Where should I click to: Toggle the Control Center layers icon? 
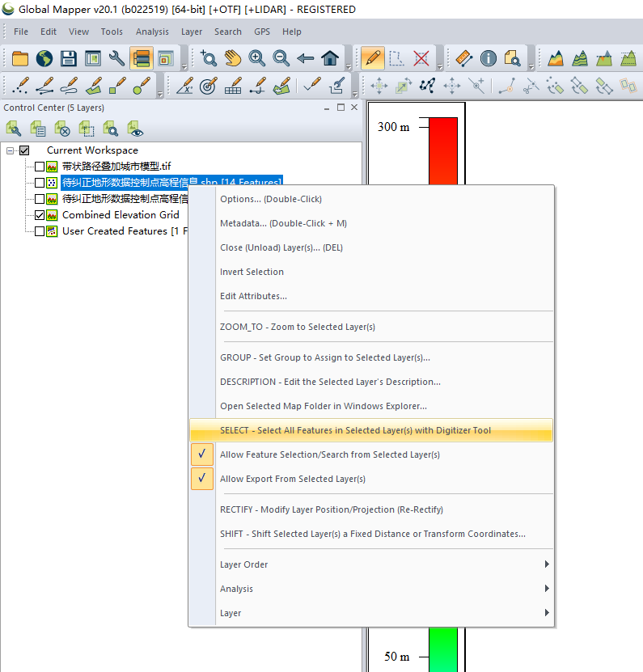coord(142,58)
